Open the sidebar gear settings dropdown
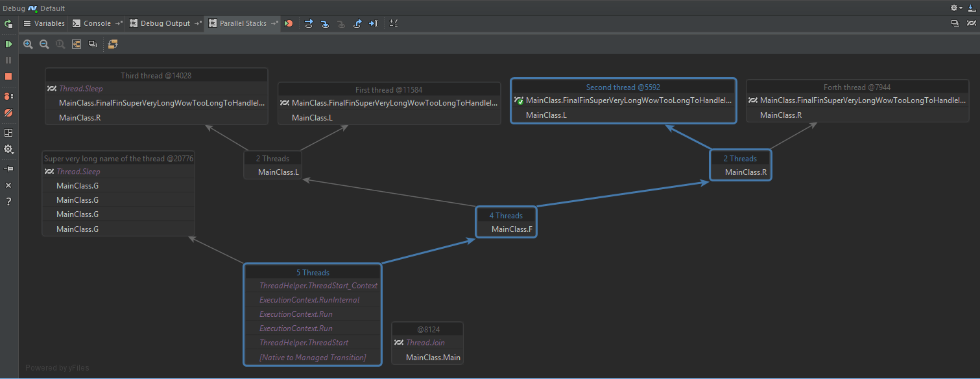 pyautogui.click(x=8, y=149)
